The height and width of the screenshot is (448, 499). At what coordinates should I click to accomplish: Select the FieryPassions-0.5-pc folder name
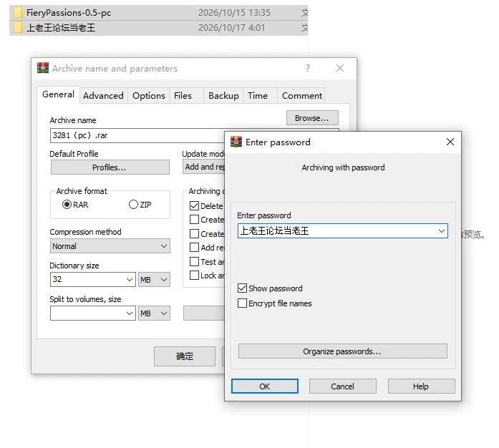click(x=69, y=13)
